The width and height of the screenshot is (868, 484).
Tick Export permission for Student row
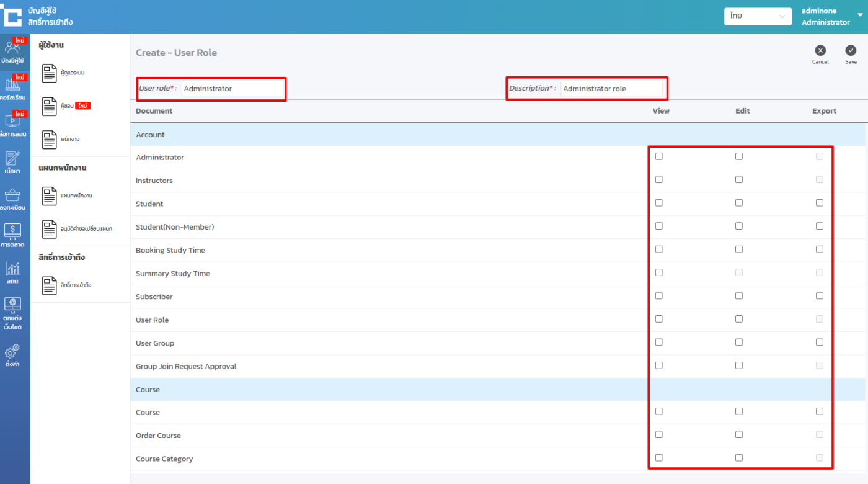pyautogui.click(x=820, y=203)
